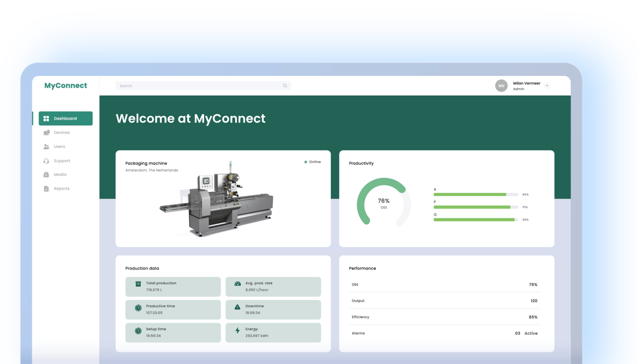The height and width of the screenshot is (364, 638).
Task: Click the Energy lightning bolt icon
Action: pyautogui.click(x=238, y=331)
